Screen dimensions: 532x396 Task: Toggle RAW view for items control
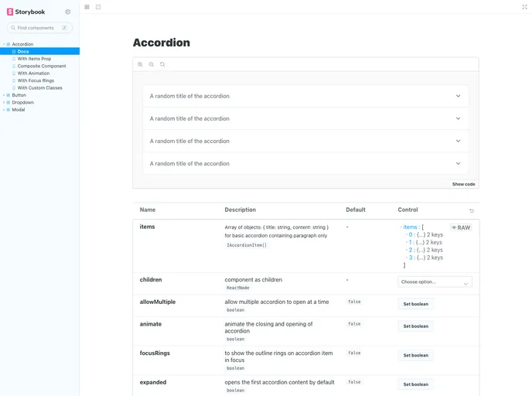coord(461,227)
